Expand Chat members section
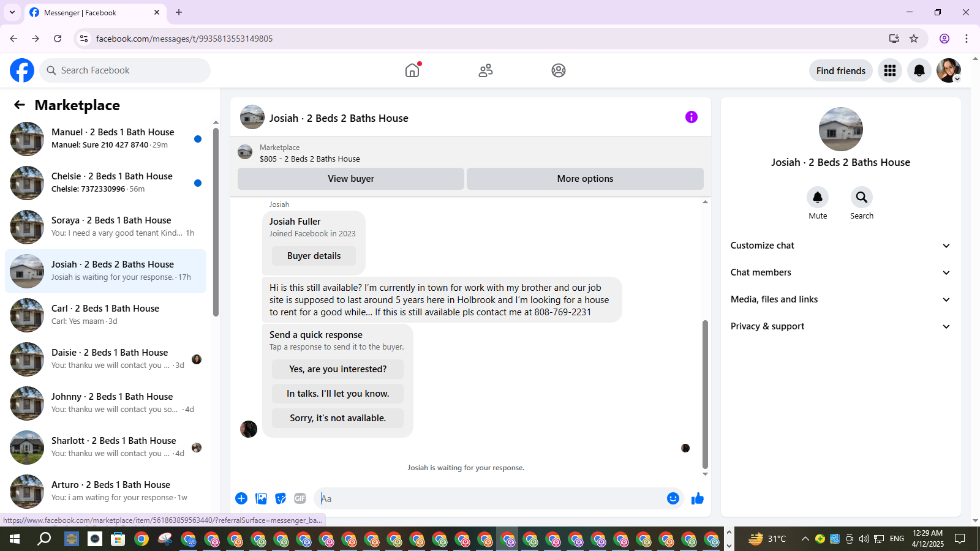Image resolution: width=980 pixels, height=551 pixels. (x=840, y=272)
